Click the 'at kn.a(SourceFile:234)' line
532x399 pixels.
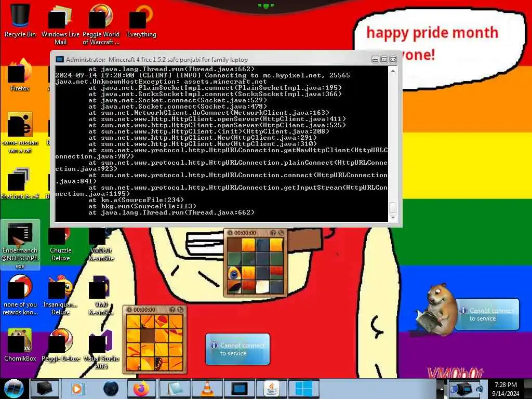[x=136, y=200]
